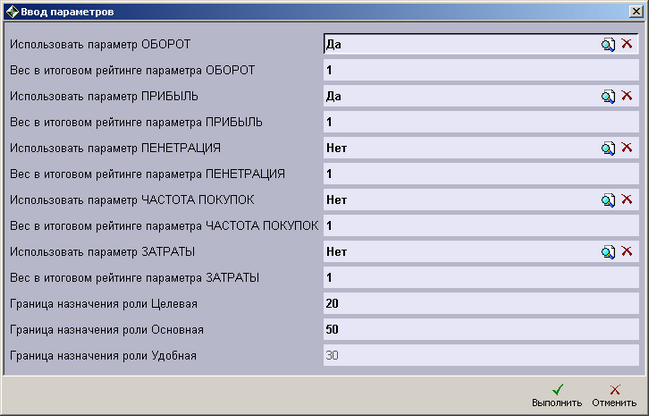Screen dimensions: 649x416
Task: Click label Вес в итоговом рейтинге параметра ПРИБЫЛЬ
Action: click(x=136, y=123)
